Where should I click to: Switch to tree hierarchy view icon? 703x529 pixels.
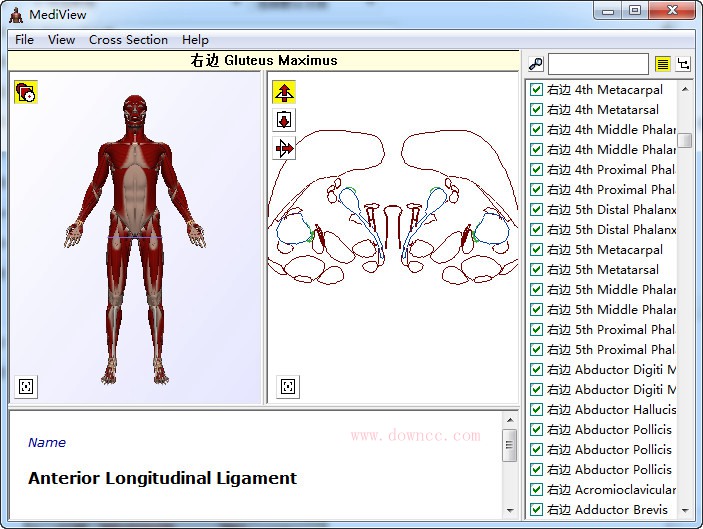(684, 64)
